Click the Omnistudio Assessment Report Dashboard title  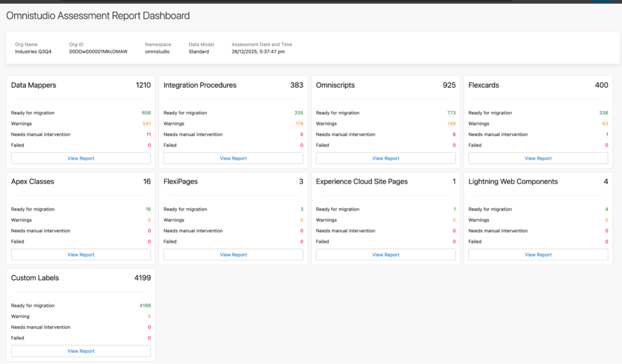(98, 16)
